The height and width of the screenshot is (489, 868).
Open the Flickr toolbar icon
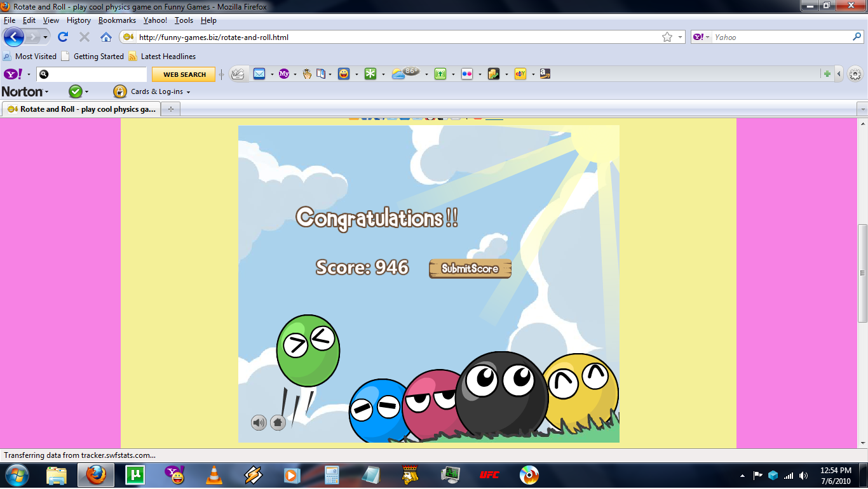click(x=467, y=74)
